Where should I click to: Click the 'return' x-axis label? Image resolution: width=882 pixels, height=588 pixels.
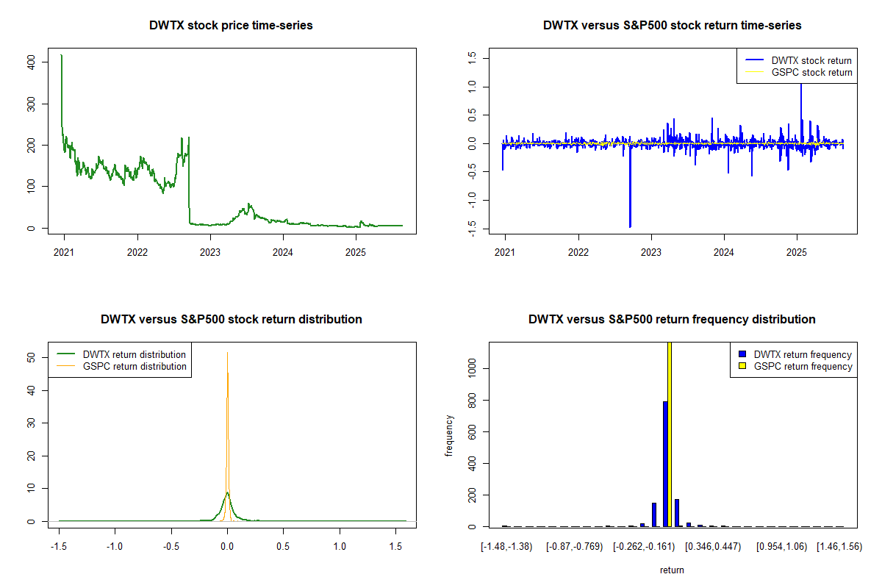672,570
